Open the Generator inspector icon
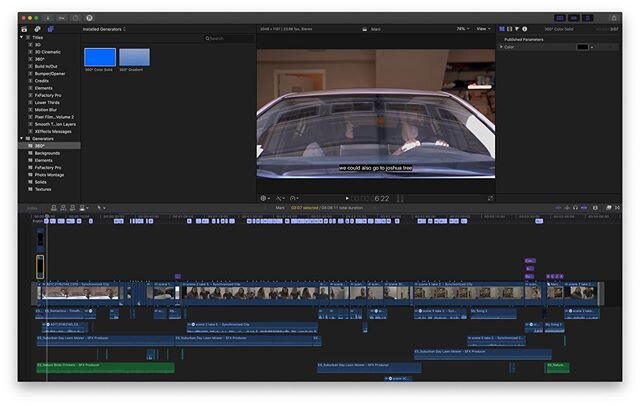Image resolution: width=640 pixels, height=405 pixels. (x=502, y=29)
